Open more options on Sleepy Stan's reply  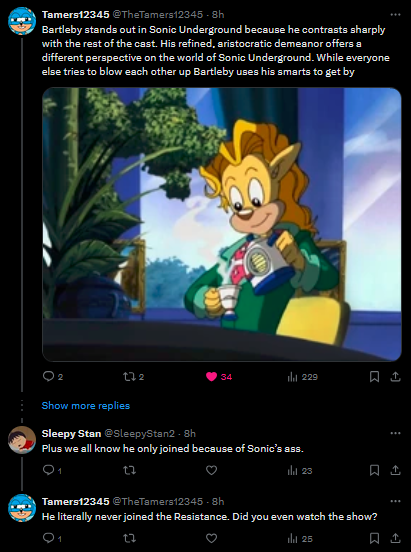pos(396,433)
